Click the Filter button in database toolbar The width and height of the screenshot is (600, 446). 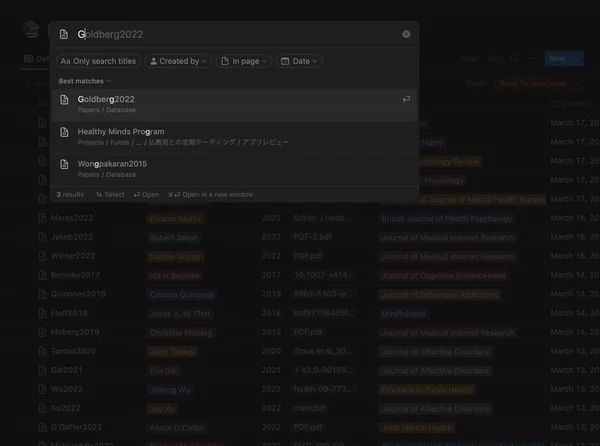click(x=470, y=59)
